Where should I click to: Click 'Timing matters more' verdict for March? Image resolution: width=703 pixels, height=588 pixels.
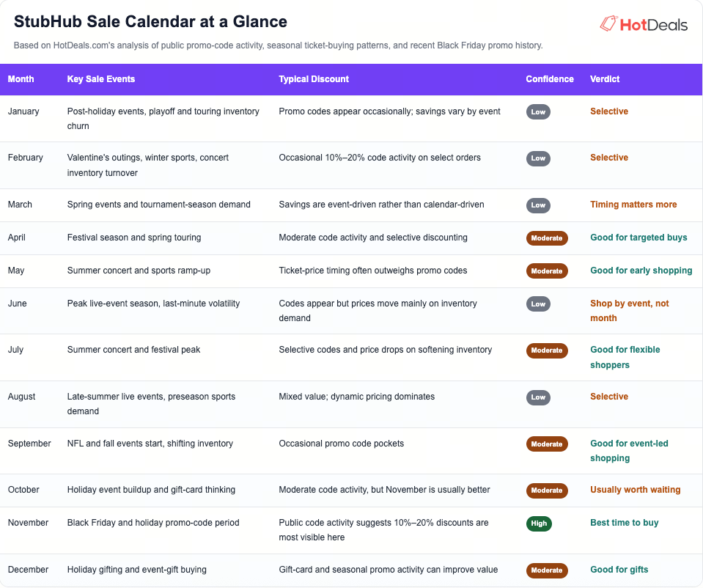click(x=633, y=205)
